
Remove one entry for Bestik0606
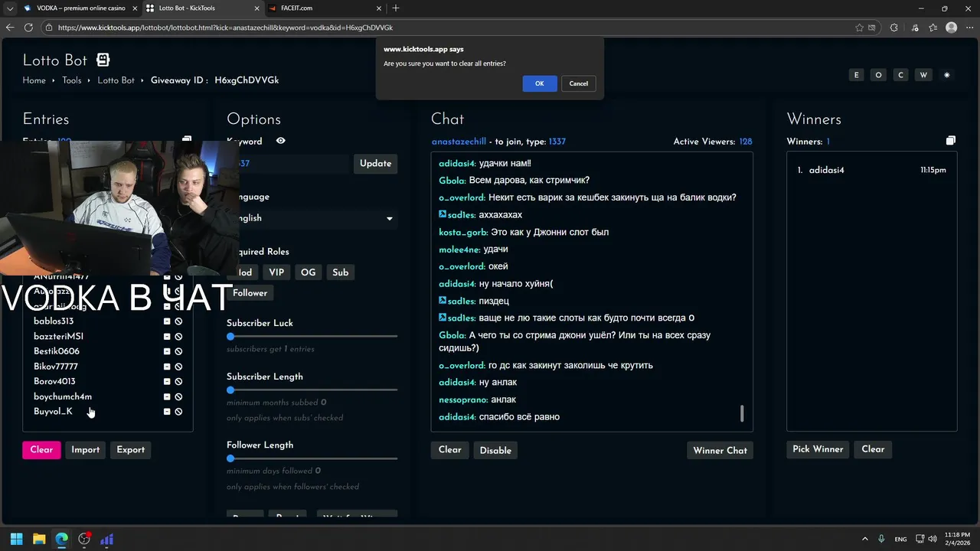tap(167, 351)
